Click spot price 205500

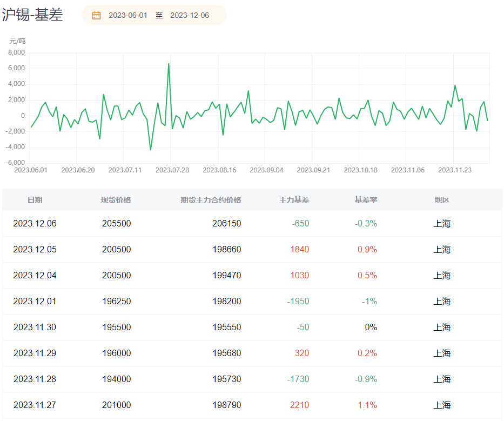pyautogui.click(x=116, y=224)
